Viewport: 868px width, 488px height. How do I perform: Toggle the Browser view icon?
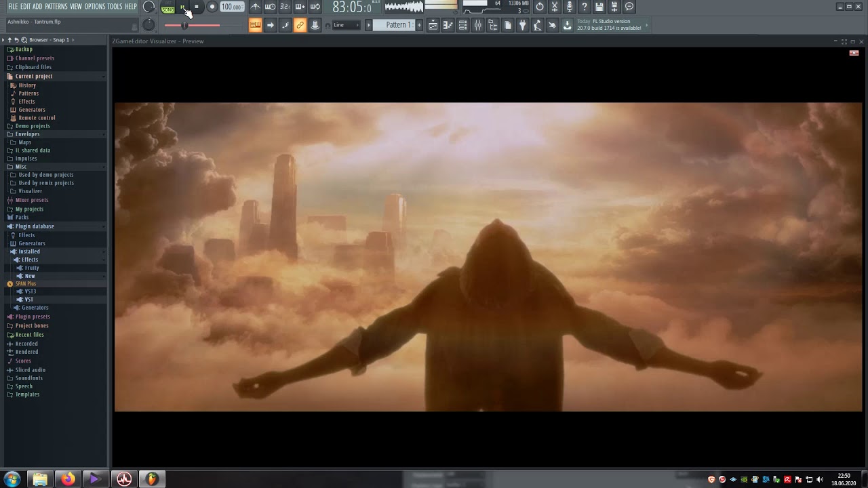[492, 25]
